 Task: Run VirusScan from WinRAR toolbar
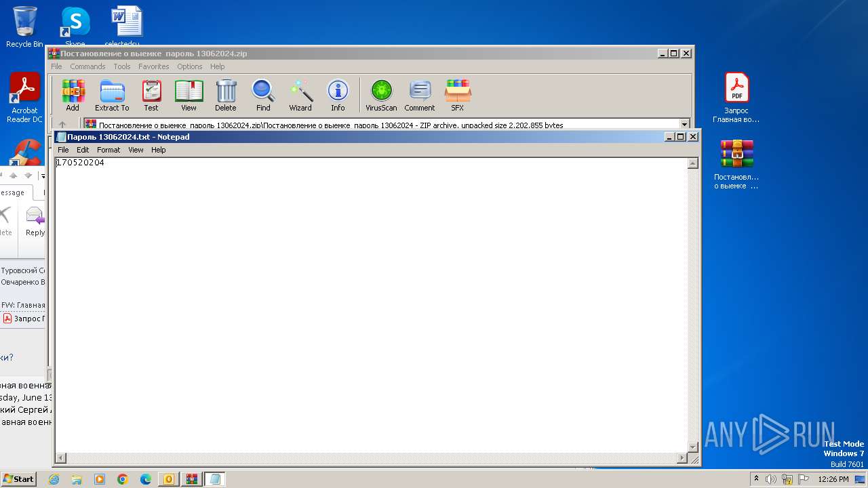(x=381, y=96)
